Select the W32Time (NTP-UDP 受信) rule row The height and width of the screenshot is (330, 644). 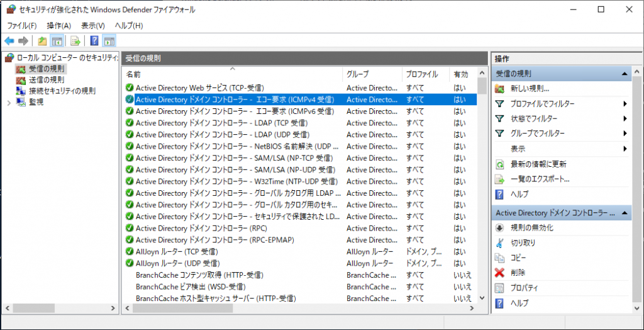pos(301,181)
